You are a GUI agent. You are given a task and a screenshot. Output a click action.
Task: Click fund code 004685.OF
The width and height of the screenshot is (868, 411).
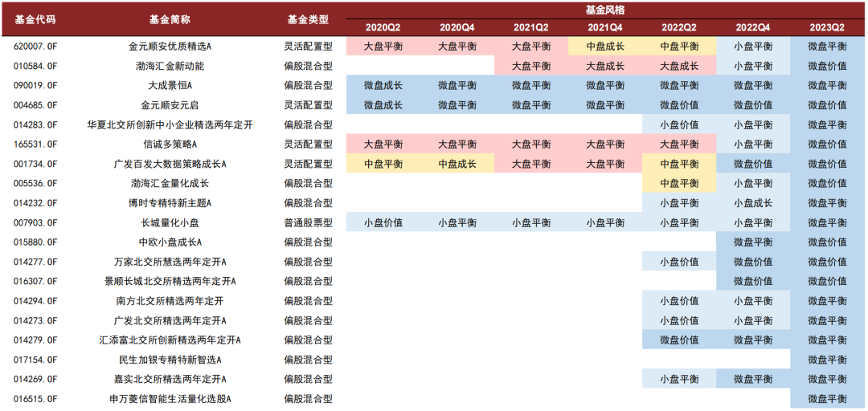point(35,105)
